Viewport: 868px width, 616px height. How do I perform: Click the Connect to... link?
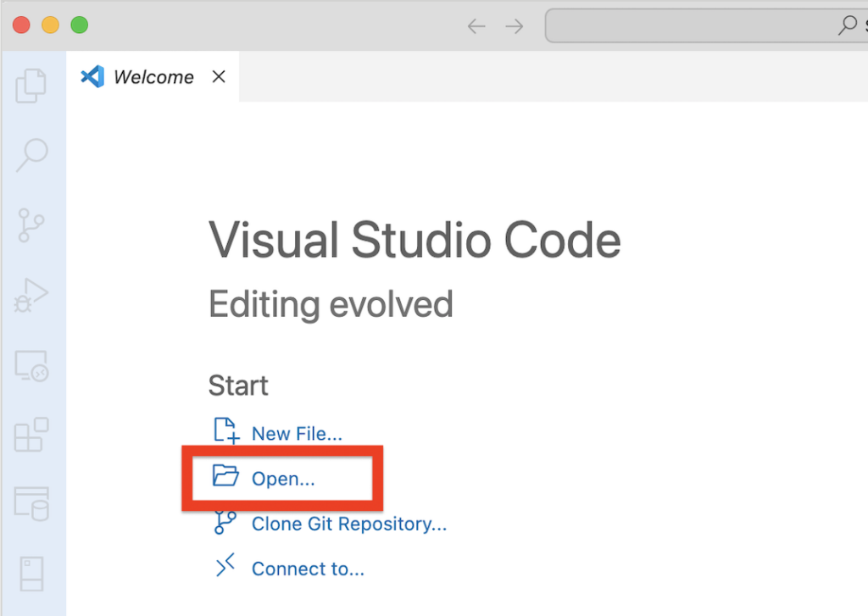(308, 569)
